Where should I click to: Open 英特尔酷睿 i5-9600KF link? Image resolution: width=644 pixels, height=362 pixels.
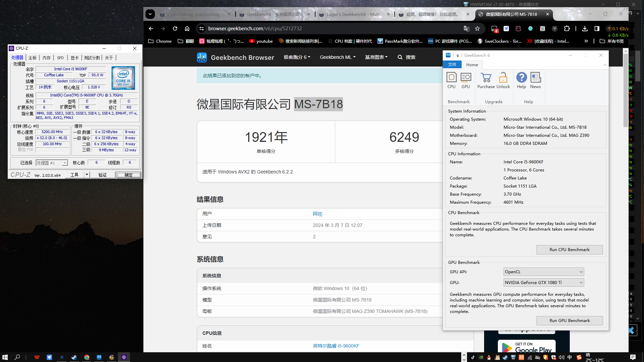pos(336,346)
